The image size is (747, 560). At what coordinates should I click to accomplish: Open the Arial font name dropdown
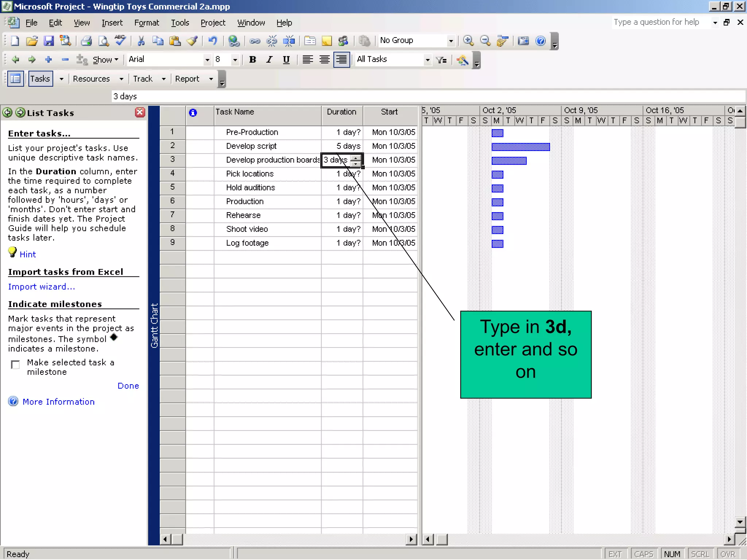point(207,60)
